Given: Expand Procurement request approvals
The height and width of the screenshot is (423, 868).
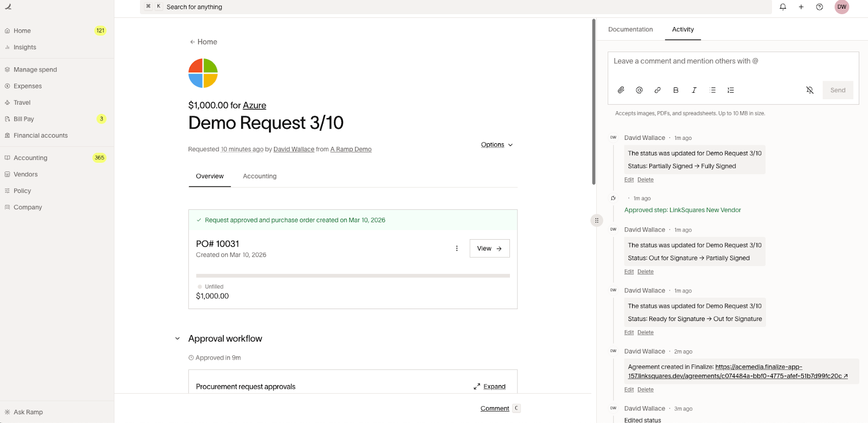Looking at the screenshot, I should coord(489,387).
